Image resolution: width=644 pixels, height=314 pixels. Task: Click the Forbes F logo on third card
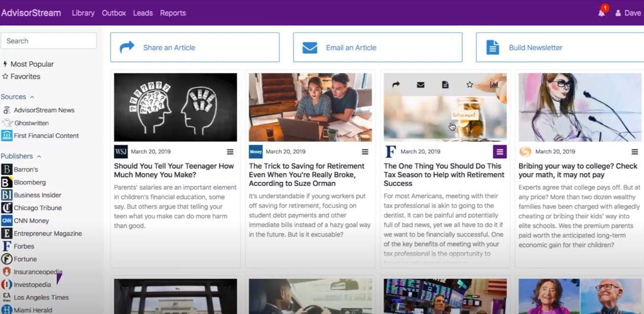(390, 151)
